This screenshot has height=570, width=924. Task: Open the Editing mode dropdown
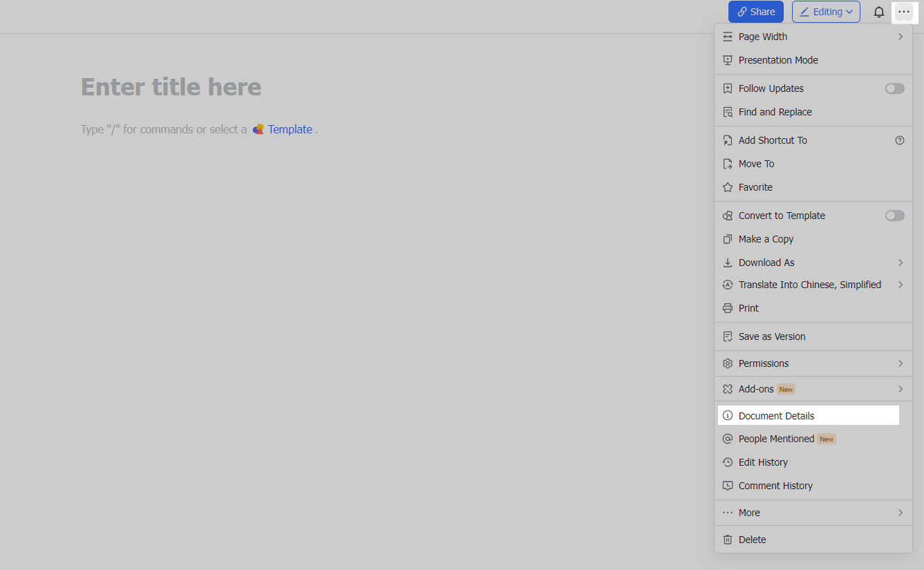point(826,12)
